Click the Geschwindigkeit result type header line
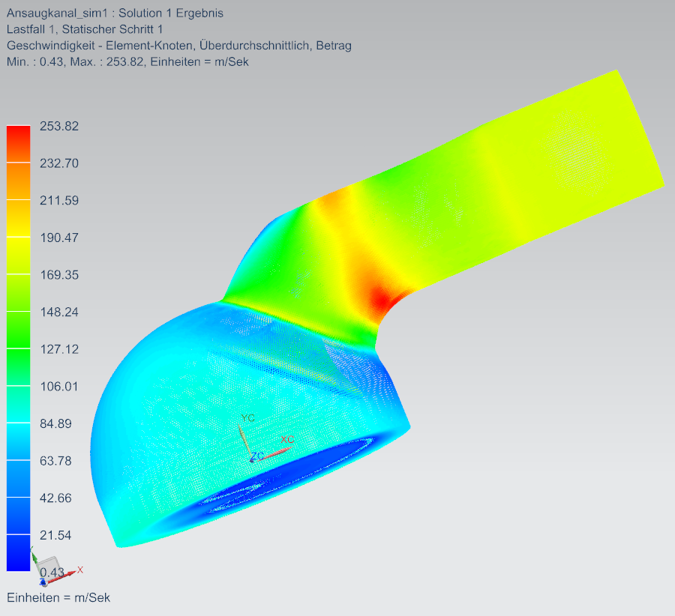The image size is (675, 616). 178,46
